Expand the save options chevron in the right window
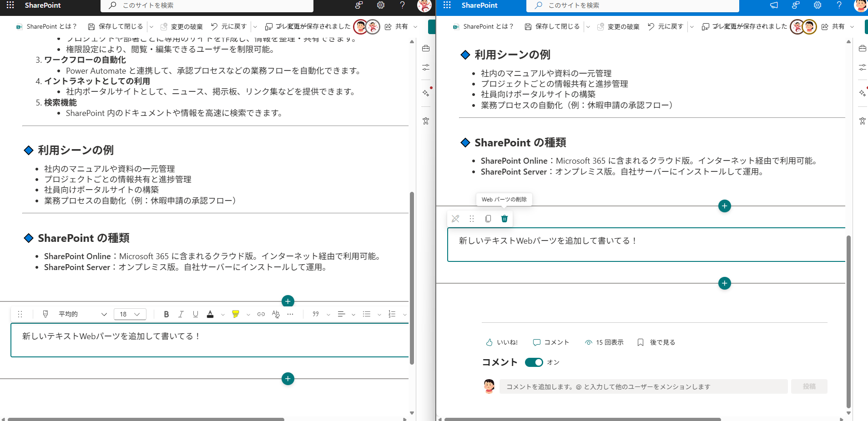 pyautogui.click(x=588, y=27)
